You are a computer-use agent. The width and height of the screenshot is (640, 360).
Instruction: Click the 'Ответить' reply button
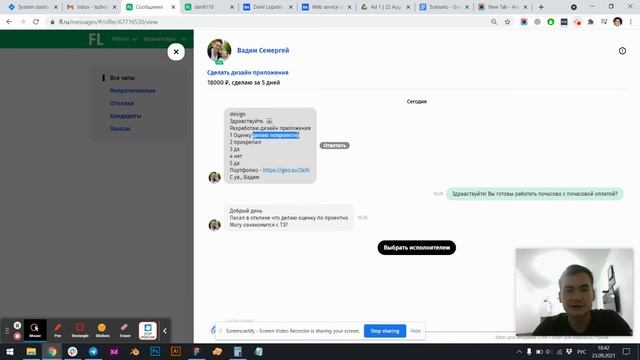[334, 145]
